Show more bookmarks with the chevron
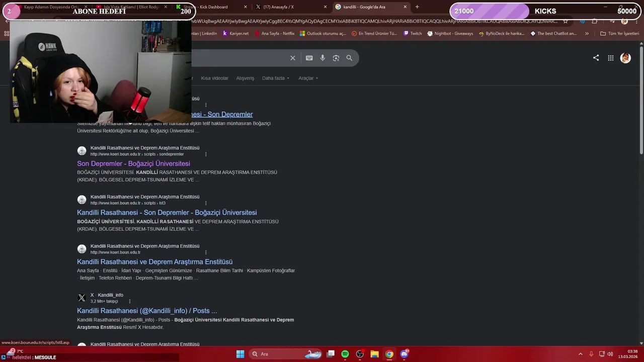644x362 pixels. [x=587, y=34]
